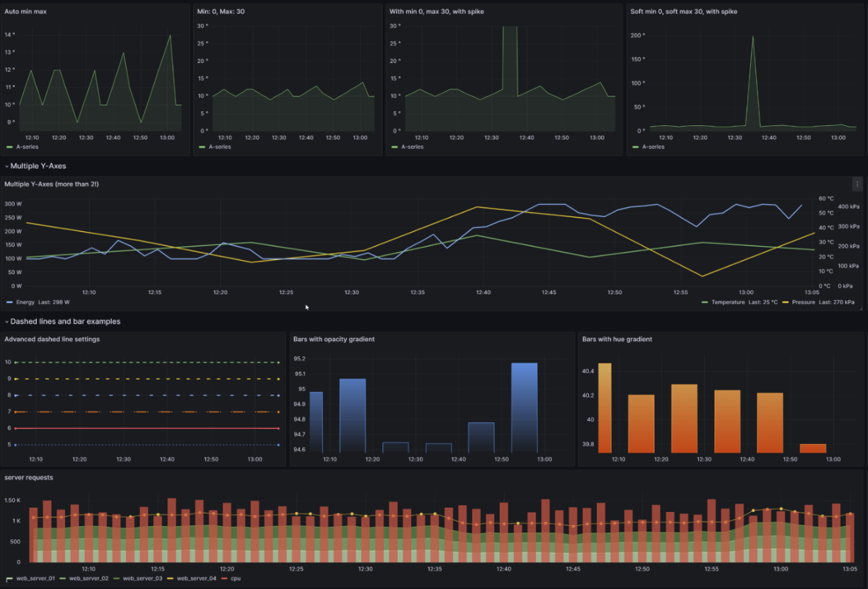Toggle the web_server_02 legend label

point(89,578)
